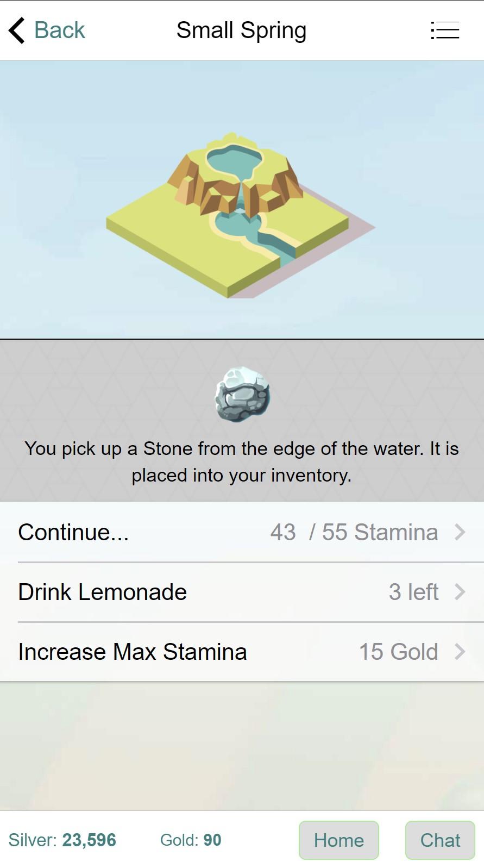The width and height of the screenshot is (484, 868).
Task: Click the chevron on the Continue row
Action: [460, 532]
